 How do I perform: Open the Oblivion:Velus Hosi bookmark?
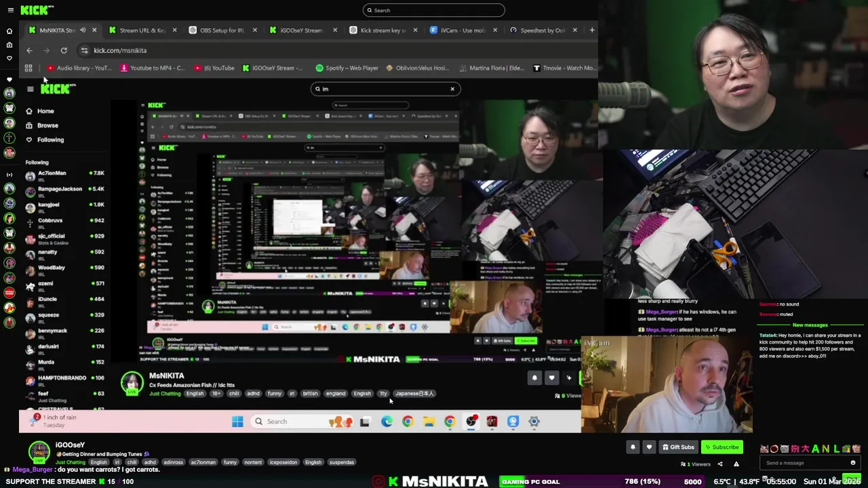[418, 68]
